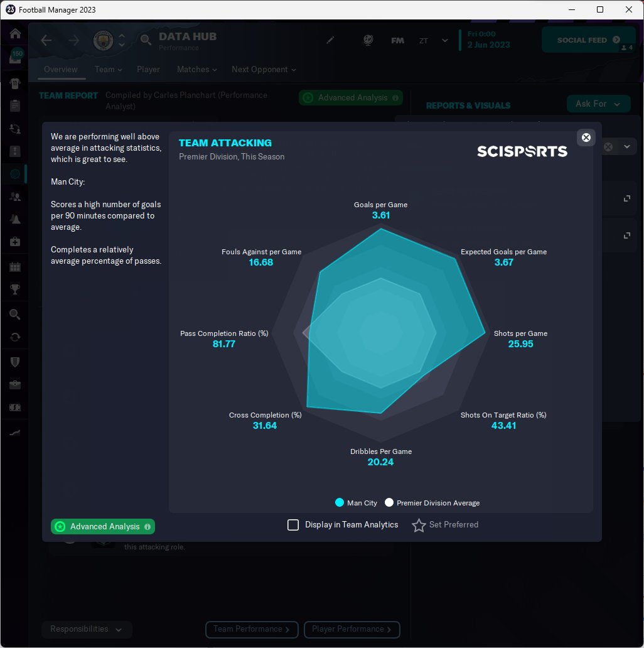Click the FM menu button
The image size is (644, 648).
(397, 40)
